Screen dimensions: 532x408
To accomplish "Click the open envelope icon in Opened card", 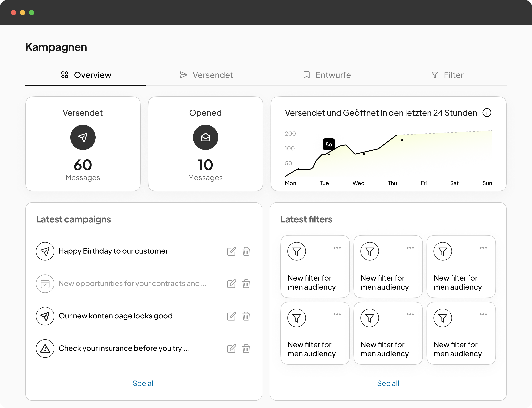I will (205, 137).
